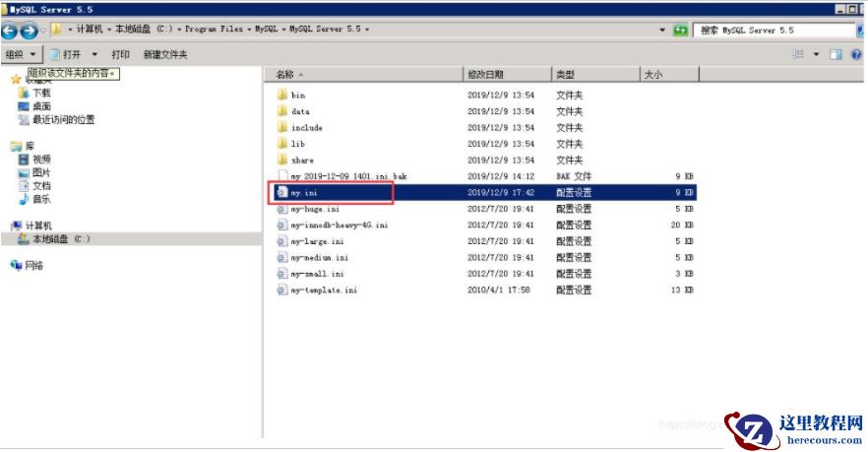The height and width of the screenshot is (452, 868).
Task: Sort by the 修改日期 column header
Action: tap(507, 74)
